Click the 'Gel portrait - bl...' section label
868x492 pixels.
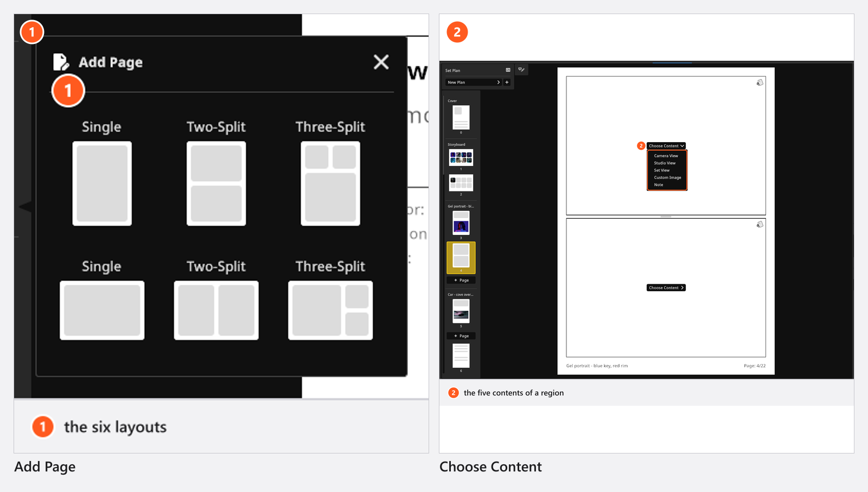point(461,206)
